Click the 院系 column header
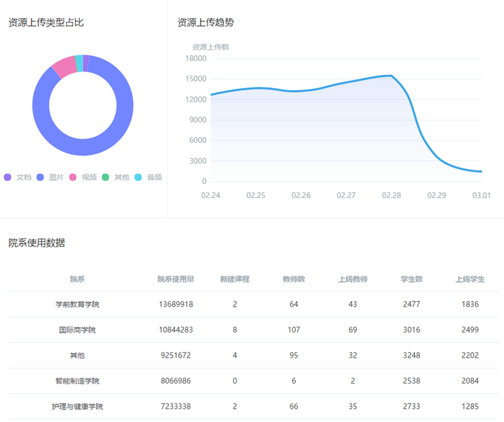This screenshot has height=422, width=504. coord(78,279)
